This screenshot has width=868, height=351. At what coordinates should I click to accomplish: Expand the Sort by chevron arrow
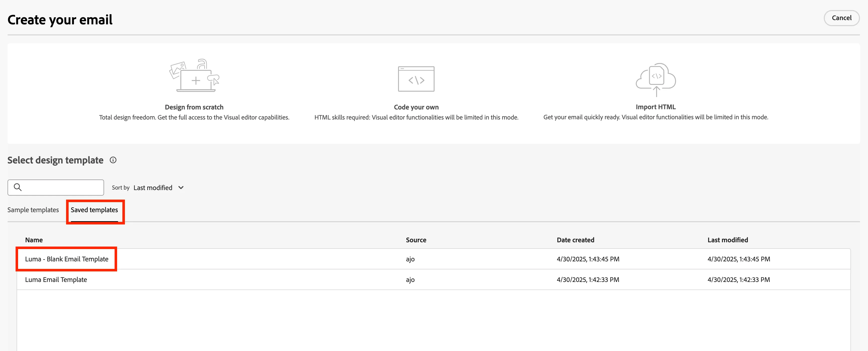(x=181, y=188)
